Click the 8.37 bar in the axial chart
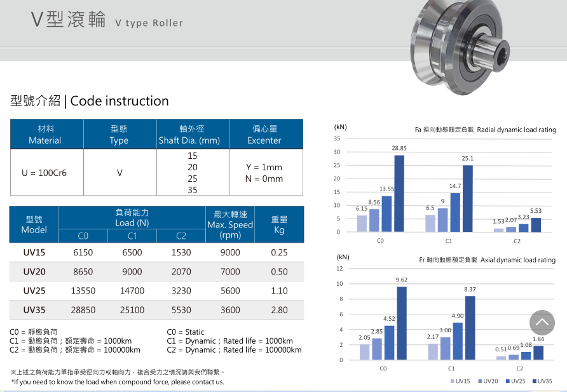The image size is (567, 392). pyautogui.click(x=470, y=328)
